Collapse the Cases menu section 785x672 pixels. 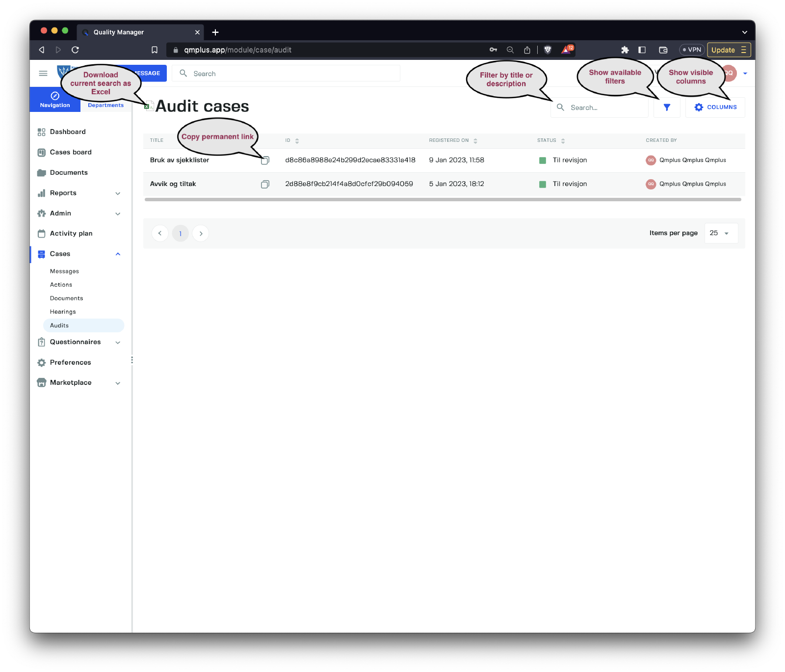point(118,254)
